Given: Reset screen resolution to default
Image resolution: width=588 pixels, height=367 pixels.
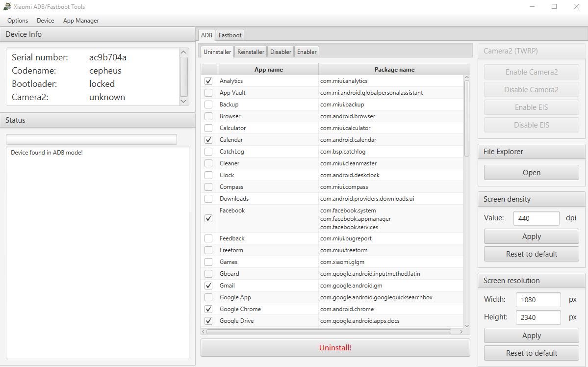Looking at the screenshot, I should (x=531, y=353).
